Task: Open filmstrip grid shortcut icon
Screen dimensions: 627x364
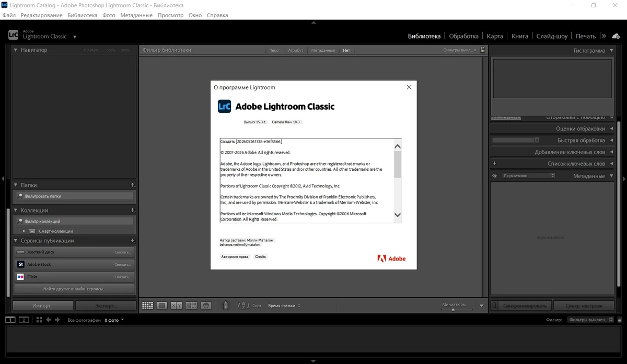Action: click(x=39, y=320)
